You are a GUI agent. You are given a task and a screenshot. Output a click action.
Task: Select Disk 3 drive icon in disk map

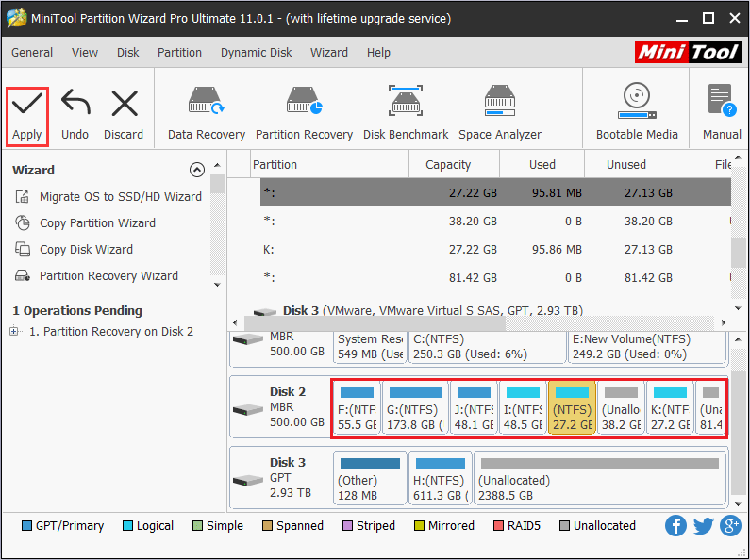coord(248,480)
